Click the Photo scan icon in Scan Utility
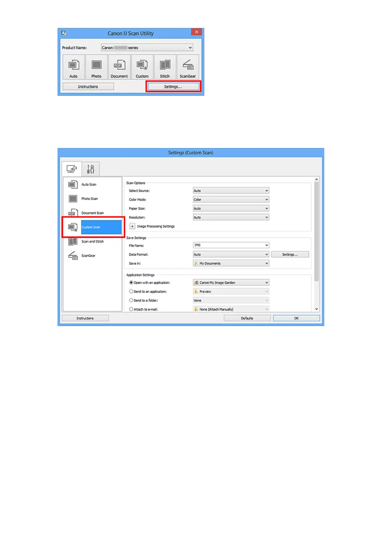 click(96, 67)
